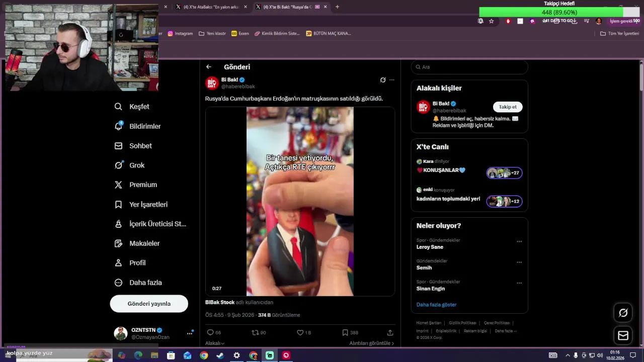
Task: Open İçerik Üreticisi Stüdyosu
Action: tap(150, 224)
